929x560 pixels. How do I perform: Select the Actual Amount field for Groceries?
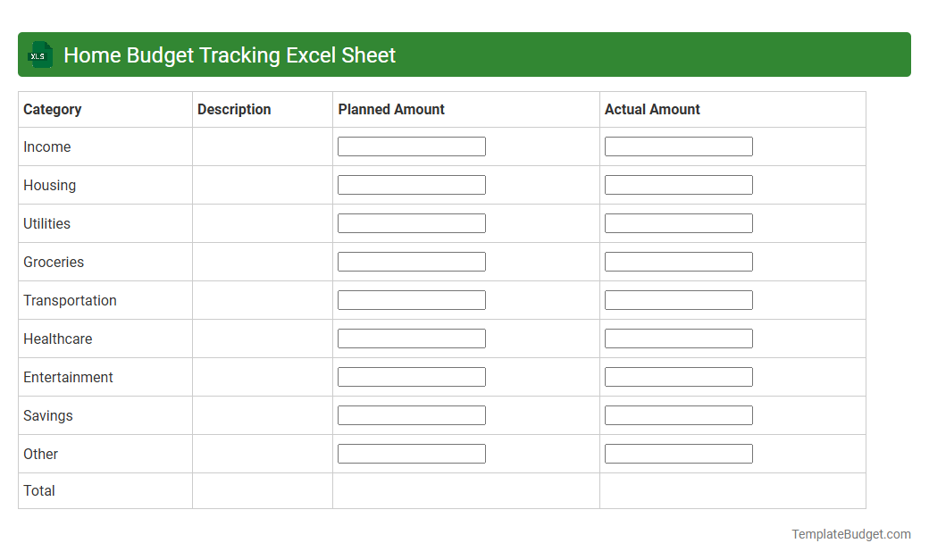[x=678, y=261]
